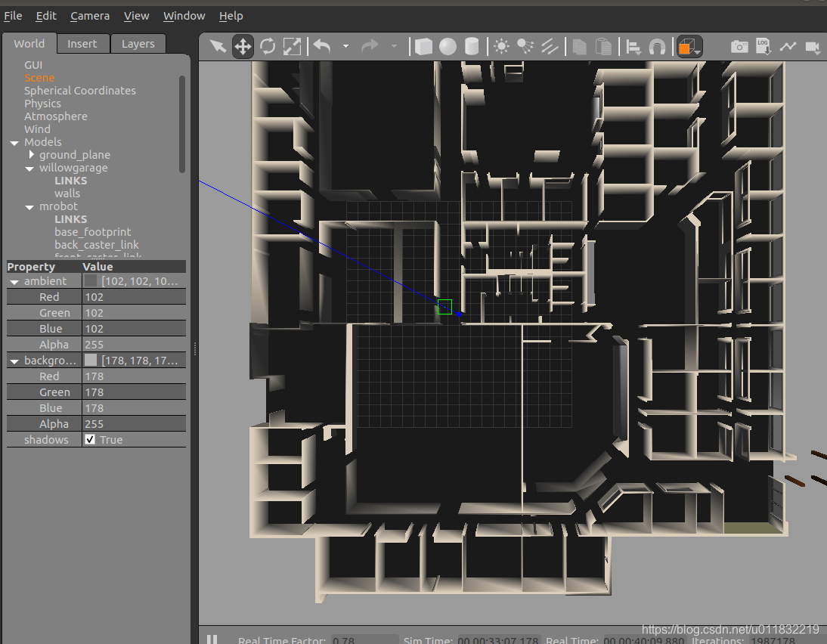Click the Align tool icon
Viewport: 827px width, 644px height.
tap(633, 47)
